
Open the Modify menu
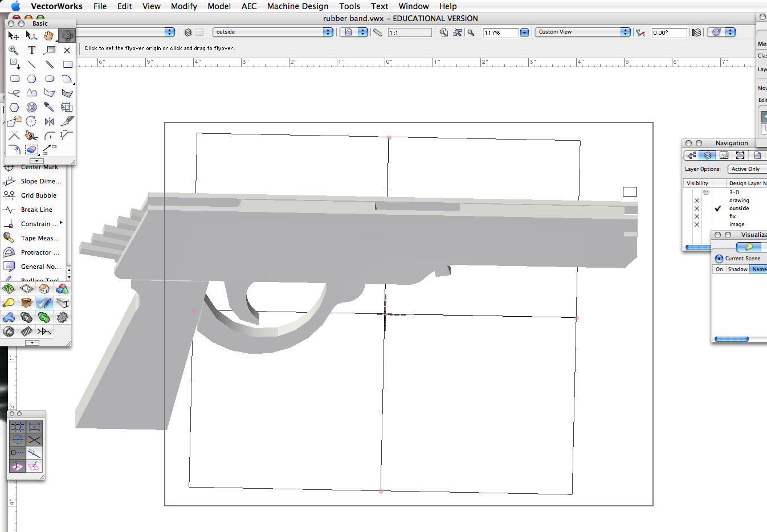[184, 6]
